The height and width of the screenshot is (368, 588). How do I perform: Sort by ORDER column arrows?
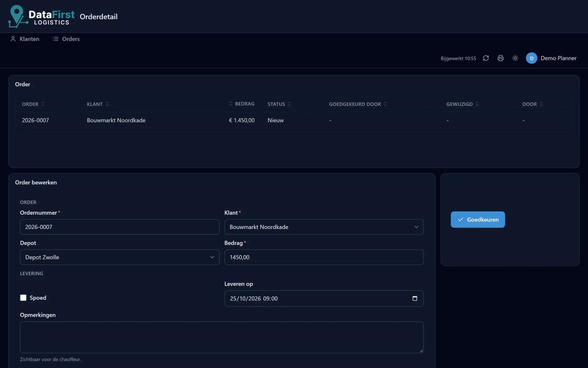pos(43,104)
